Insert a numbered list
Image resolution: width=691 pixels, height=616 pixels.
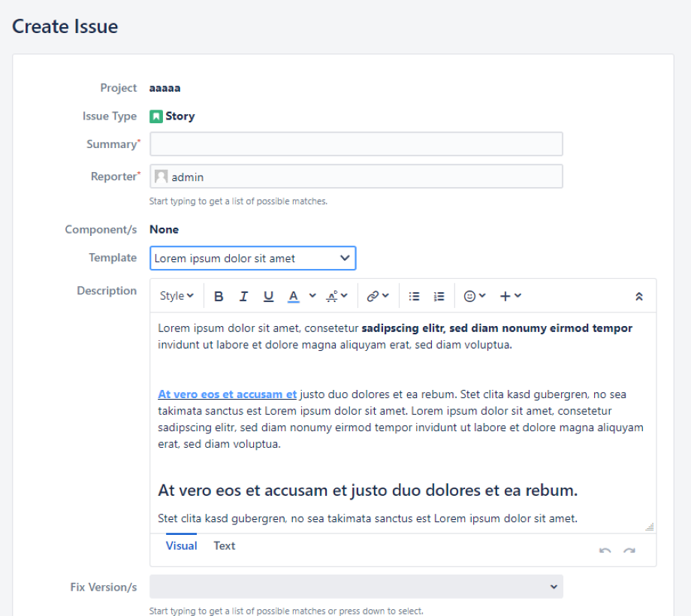click(439, 296)
